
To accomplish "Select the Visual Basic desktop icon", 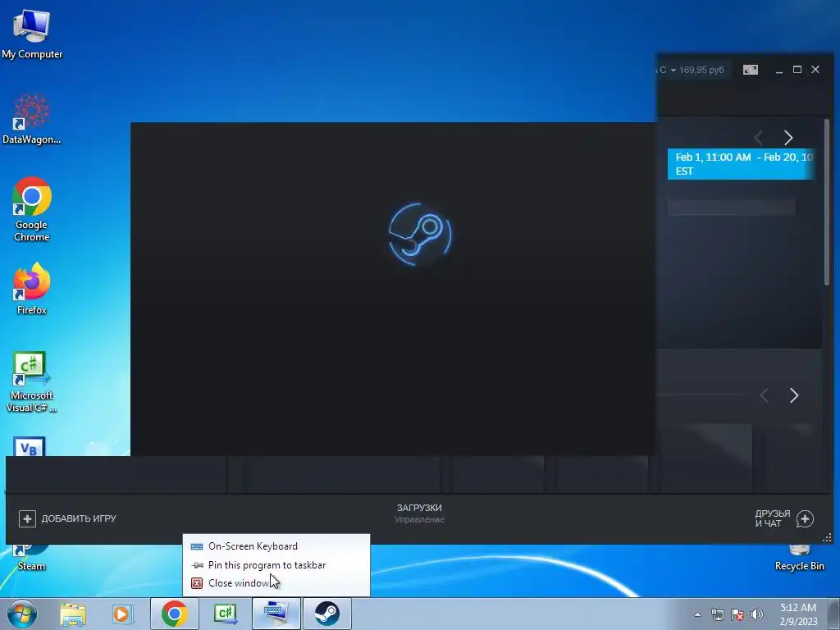I will click(30, 446).
